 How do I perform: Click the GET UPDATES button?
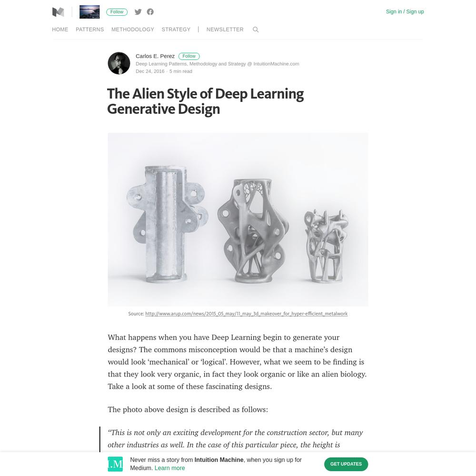346,464
